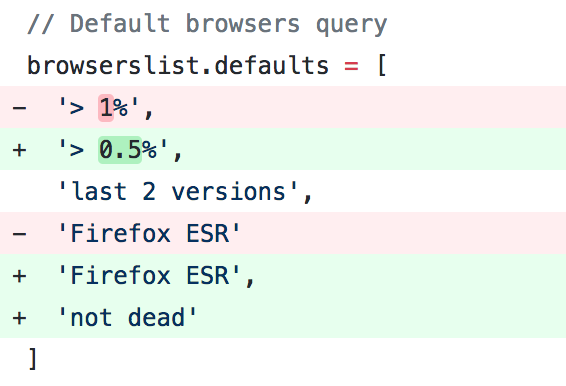Click the plus marker on added 'Firefox ESR' line

coord(19,276)
